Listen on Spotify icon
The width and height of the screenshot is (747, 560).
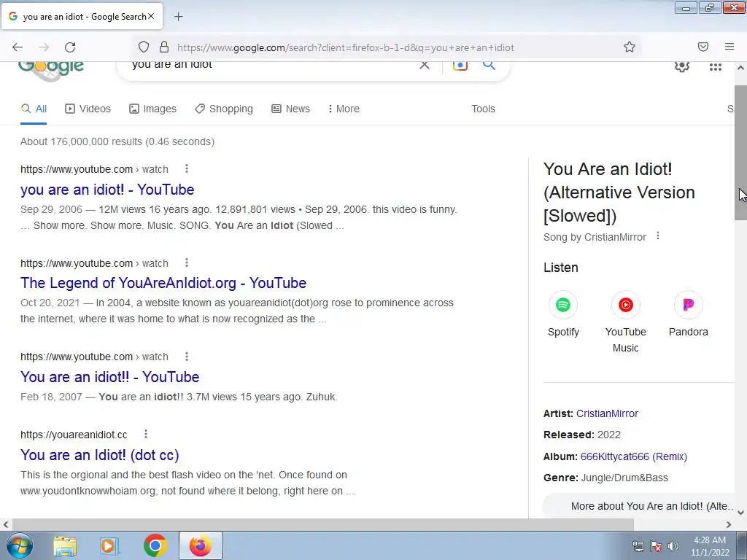click(563, 305)
